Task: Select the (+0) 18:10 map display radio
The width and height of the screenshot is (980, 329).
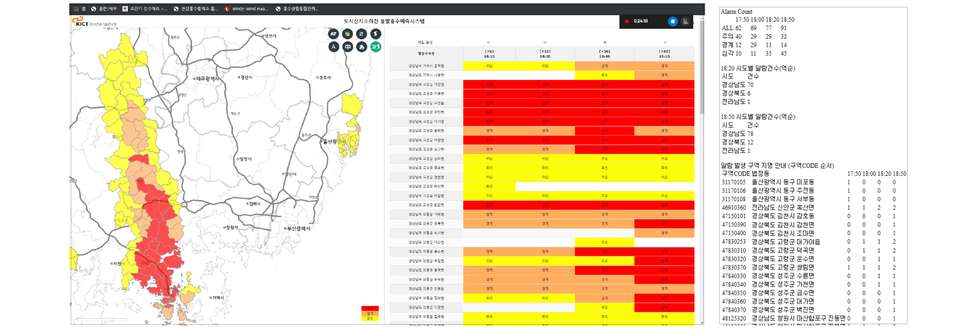Action: coord(489,42)
